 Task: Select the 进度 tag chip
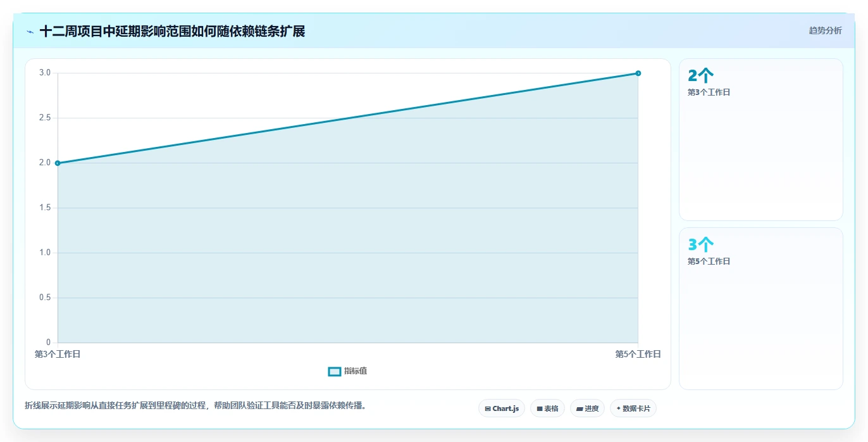click(587, 408)
